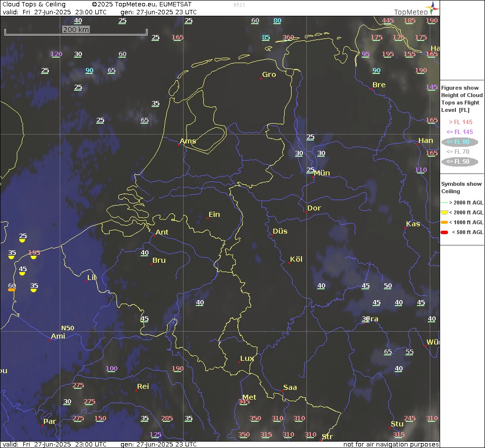Click the orange ceiling marker under figure 60
The height and width of the screenshot is (448, 485).
click(11, 290)
